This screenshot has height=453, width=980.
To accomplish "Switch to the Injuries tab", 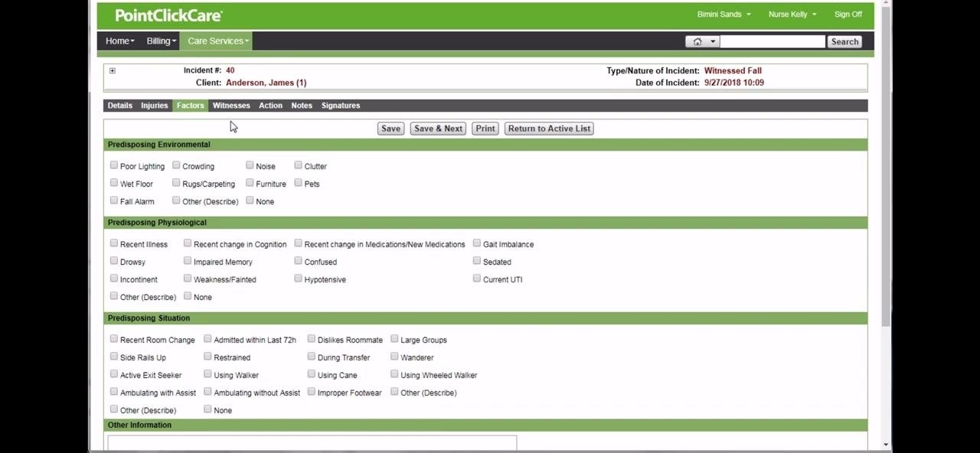I will [x=154, y=106].
